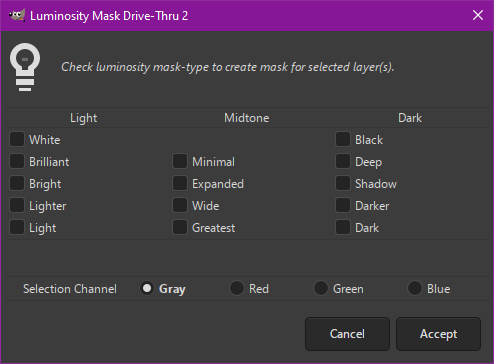Enable the Minimal midtone checkbox
494x364 pixels.
[x=180, y=161]
